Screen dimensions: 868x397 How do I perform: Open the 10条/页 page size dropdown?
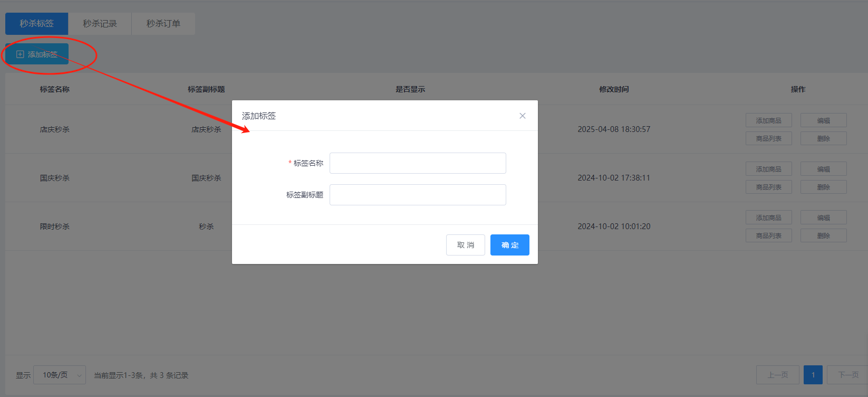coord(59,375)
